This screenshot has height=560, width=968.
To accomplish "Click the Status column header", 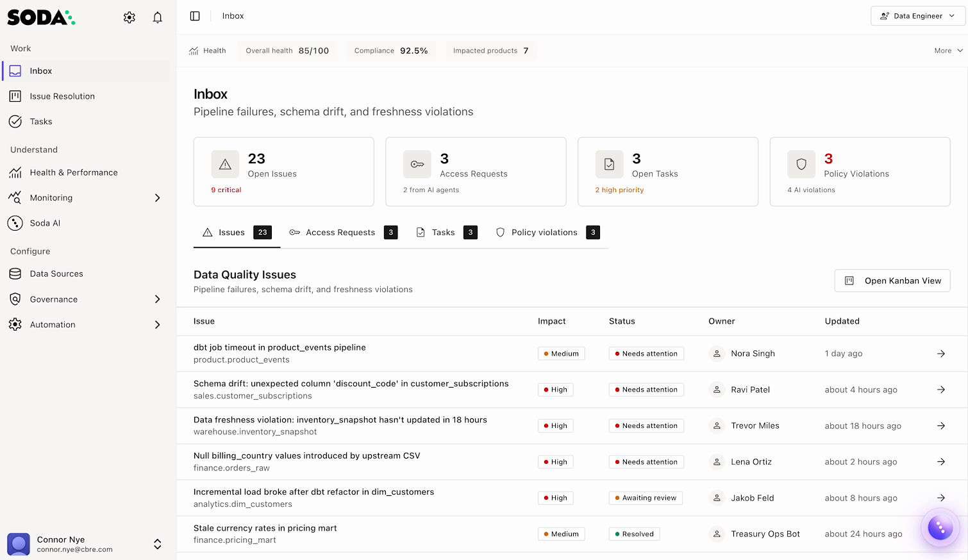I will point(622,321).
